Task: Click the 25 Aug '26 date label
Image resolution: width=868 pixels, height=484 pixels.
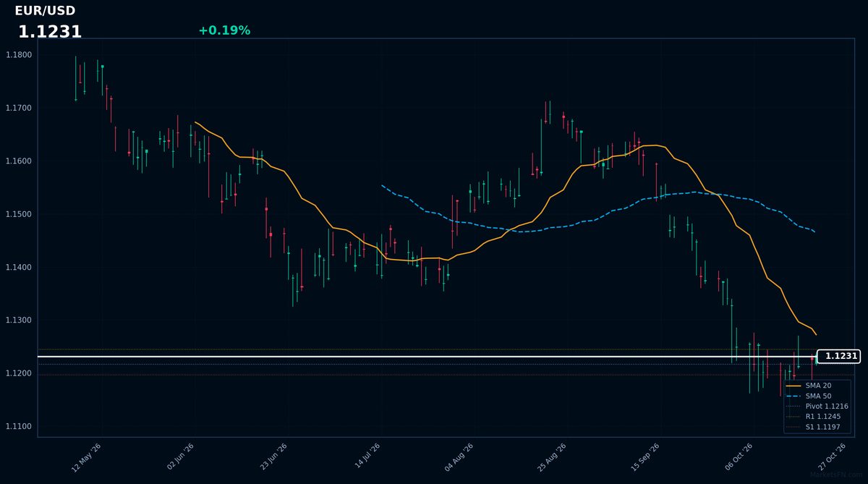Action: 552,457
